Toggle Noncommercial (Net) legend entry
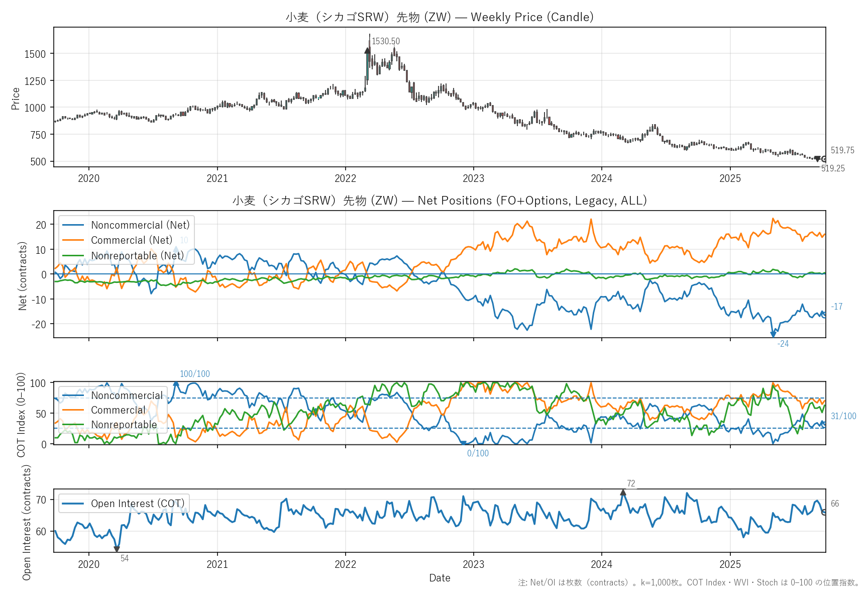Image resolution: width=868 pixels, height=593 pixels. pos(140,225)
